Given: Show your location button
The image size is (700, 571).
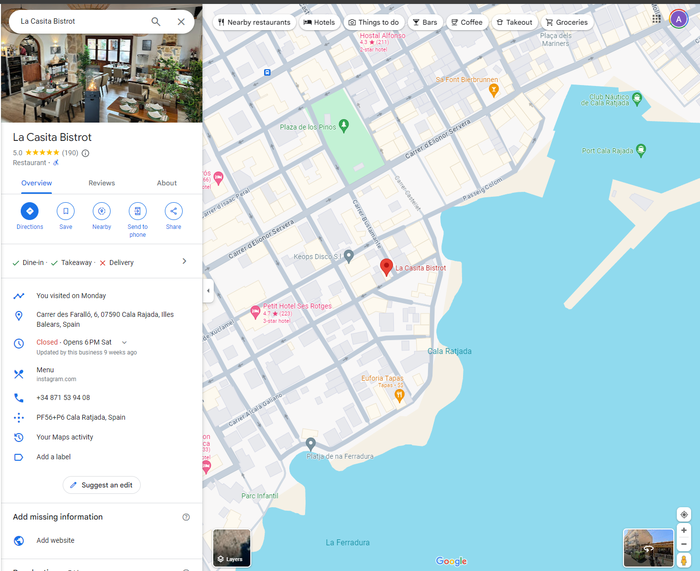Looking at the screenshot, I should (683, 514).
